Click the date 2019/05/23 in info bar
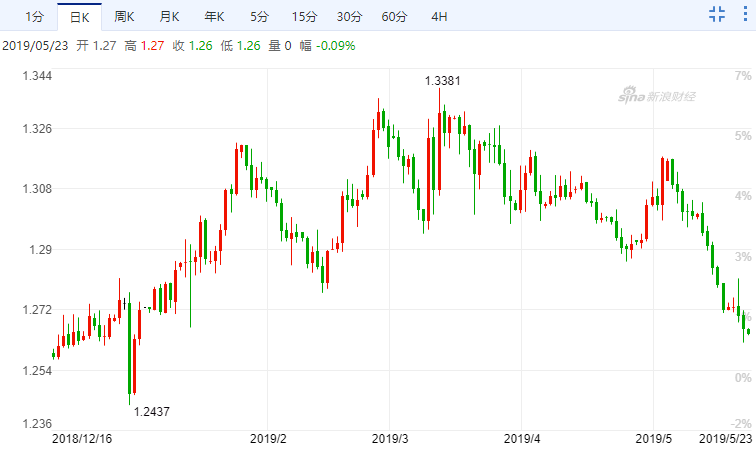This screenshot has width=756, height=452. coord(35,46)
